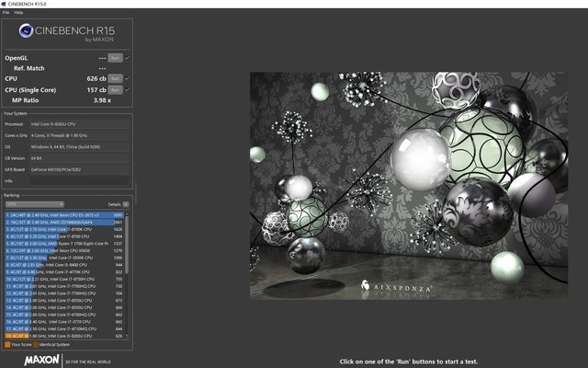588x368 pixels.
Task: Run the OpenGL benchmark test
Action: tap(116, 58)
